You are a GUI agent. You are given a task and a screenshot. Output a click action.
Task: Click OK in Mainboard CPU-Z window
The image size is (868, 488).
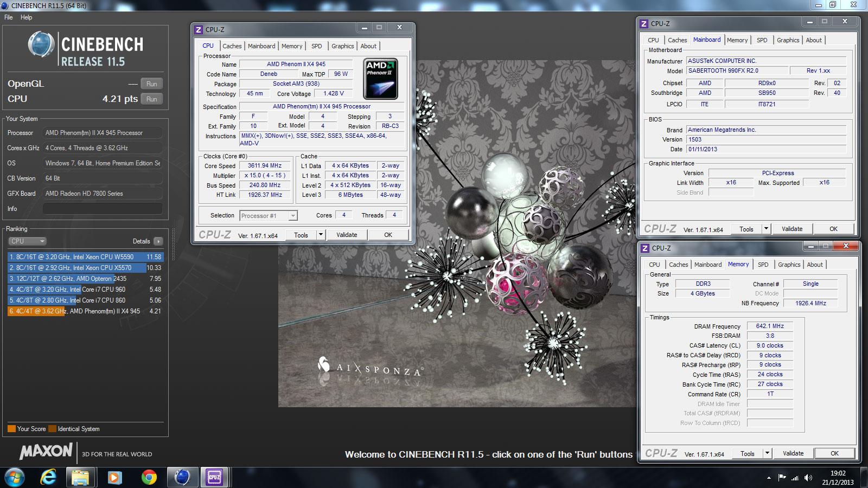(x=834, y=229)
